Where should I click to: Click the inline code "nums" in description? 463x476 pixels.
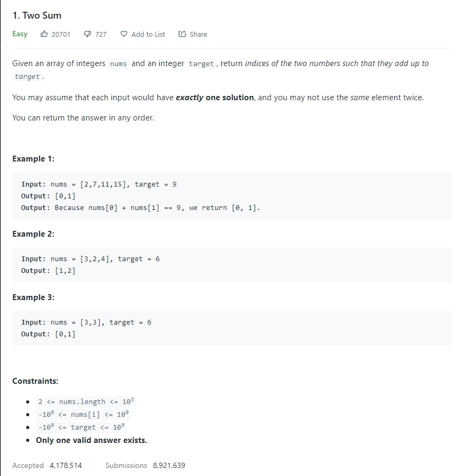coord(118,64)
